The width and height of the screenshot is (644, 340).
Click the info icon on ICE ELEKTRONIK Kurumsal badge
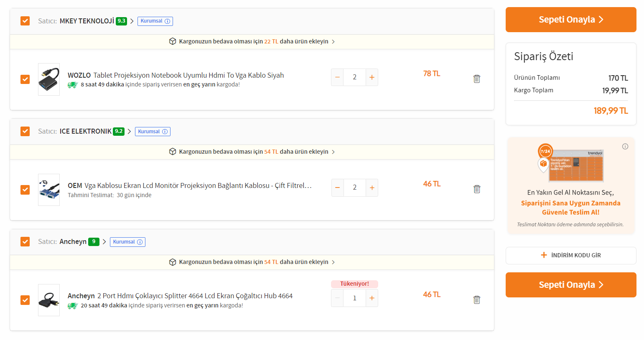165,132
